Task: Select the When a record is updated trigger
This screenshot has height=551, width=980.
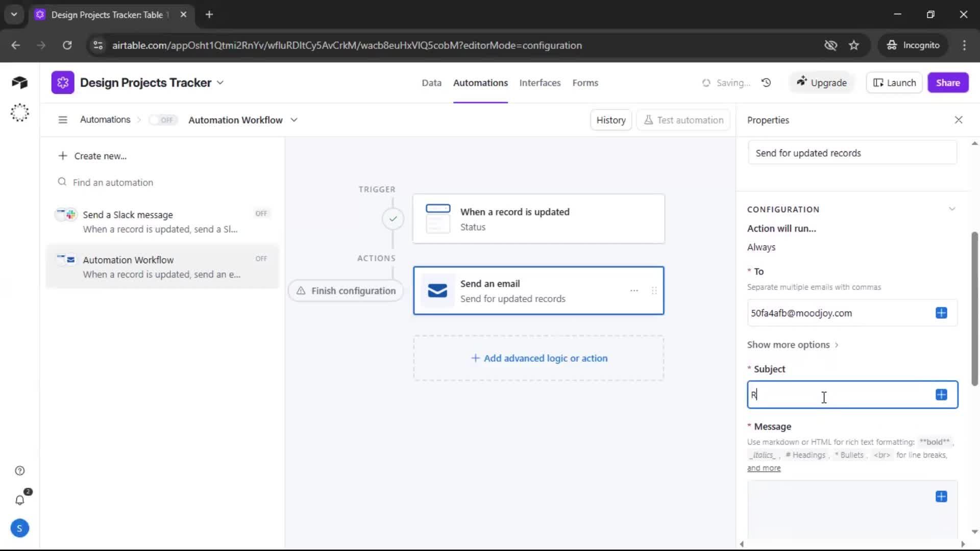Action: pyautogui.click(x=538, y=219)
